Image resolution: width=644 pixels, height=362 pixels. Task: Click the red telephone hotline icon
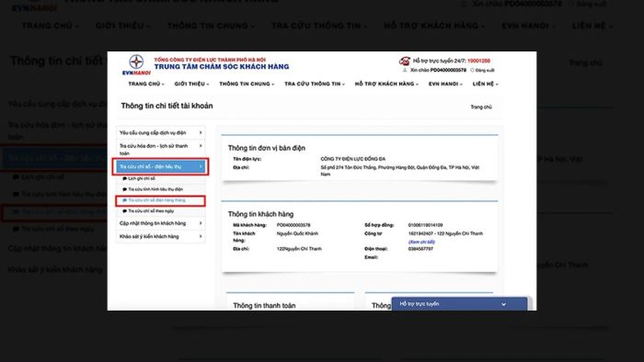[405, 61]
